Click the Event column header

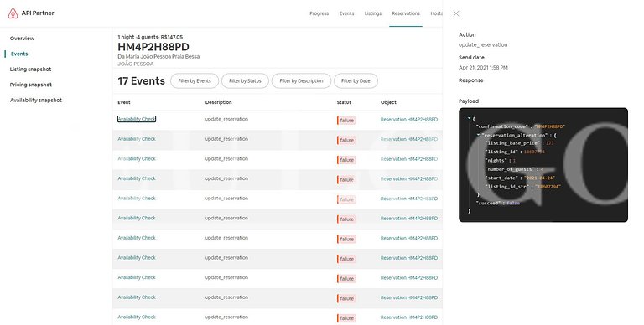pyautogui.click(x=124, y=102)
